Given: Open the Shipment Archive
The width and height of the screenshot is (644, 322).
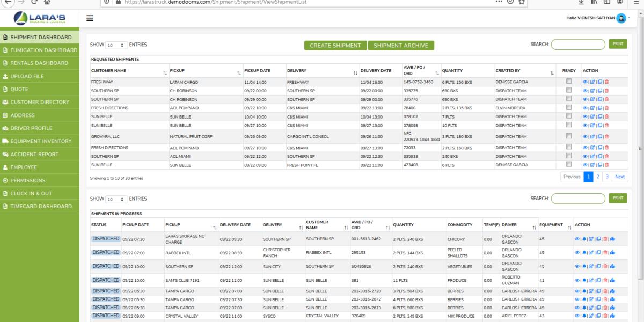Looking at the screenshot, I should pos(400,46).
